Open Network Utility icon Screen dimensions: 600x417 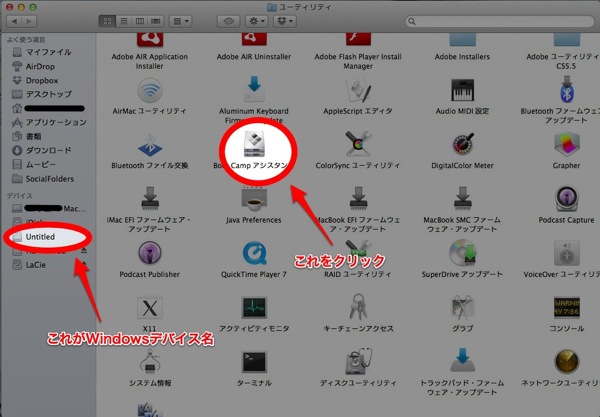[x=566, y=362]
